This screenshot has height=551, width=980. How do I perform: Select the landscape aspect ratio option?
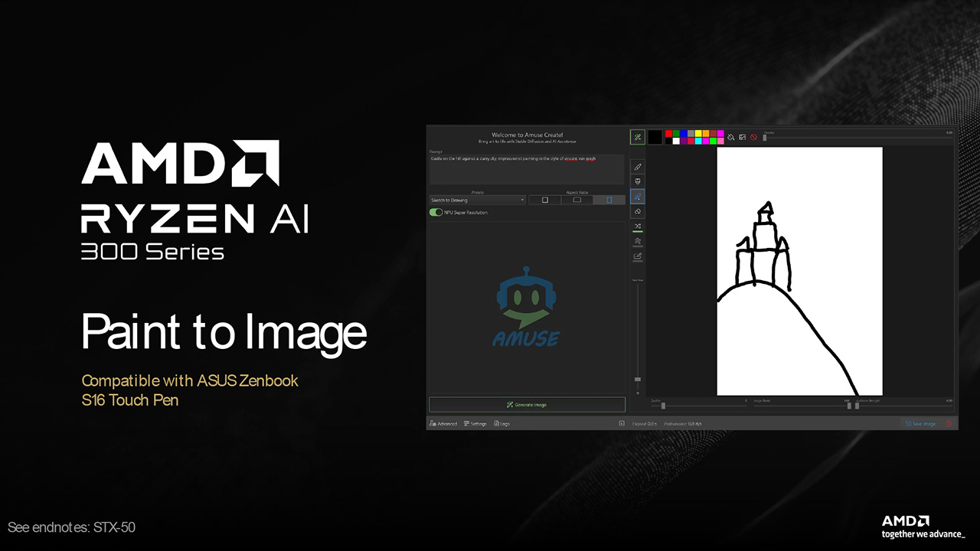click(577, 200)
